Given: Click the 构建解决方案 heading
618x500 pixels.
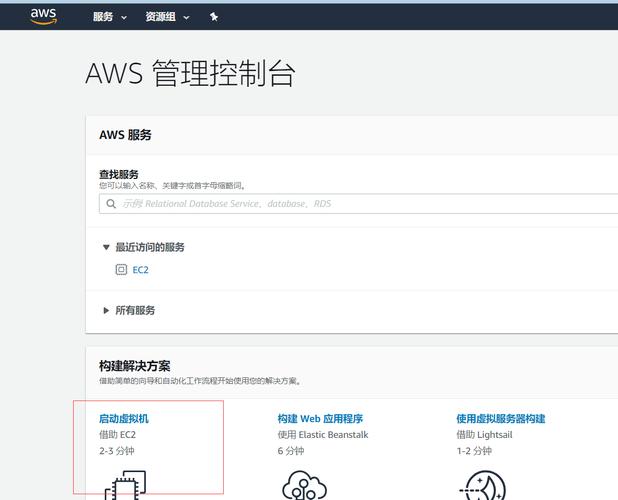Looking at the screenshot, I should [x=134, y=366].
